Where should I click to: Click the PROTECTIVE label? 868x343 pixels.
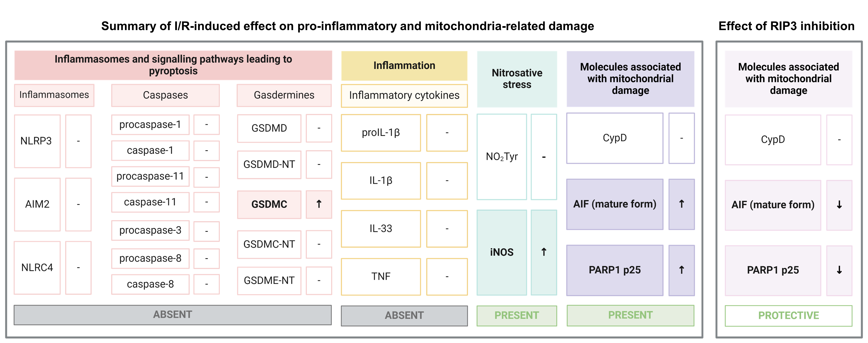[788, 315]
